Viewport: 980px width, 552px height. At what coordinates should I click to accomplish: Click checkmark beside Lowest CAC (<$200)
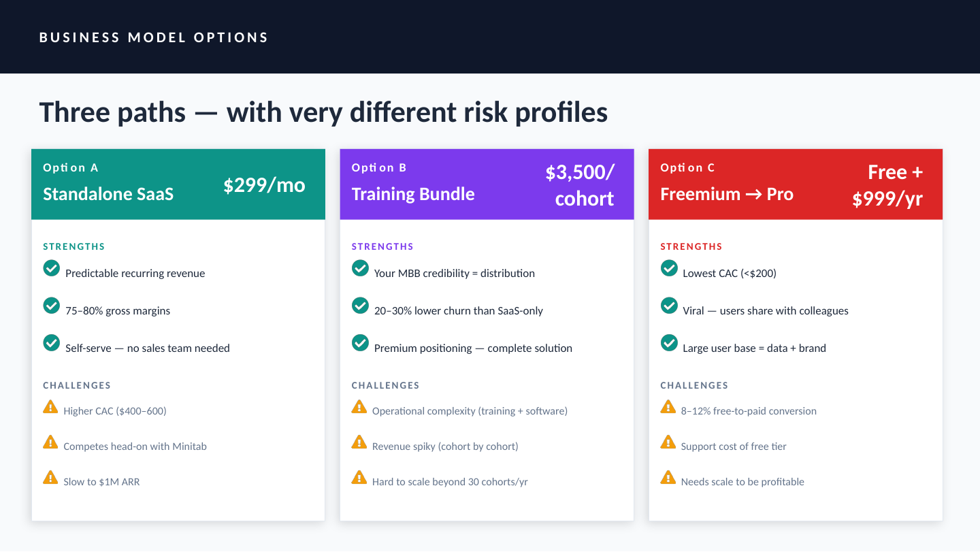pos(669,268)
